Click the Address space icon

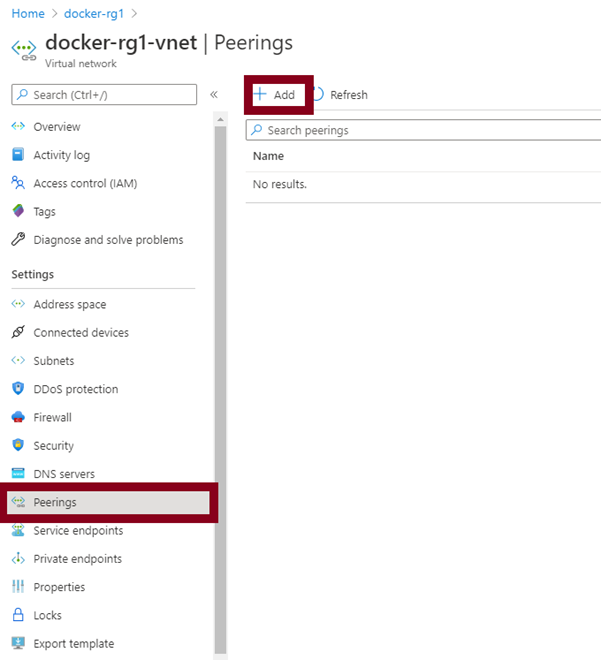18,303
